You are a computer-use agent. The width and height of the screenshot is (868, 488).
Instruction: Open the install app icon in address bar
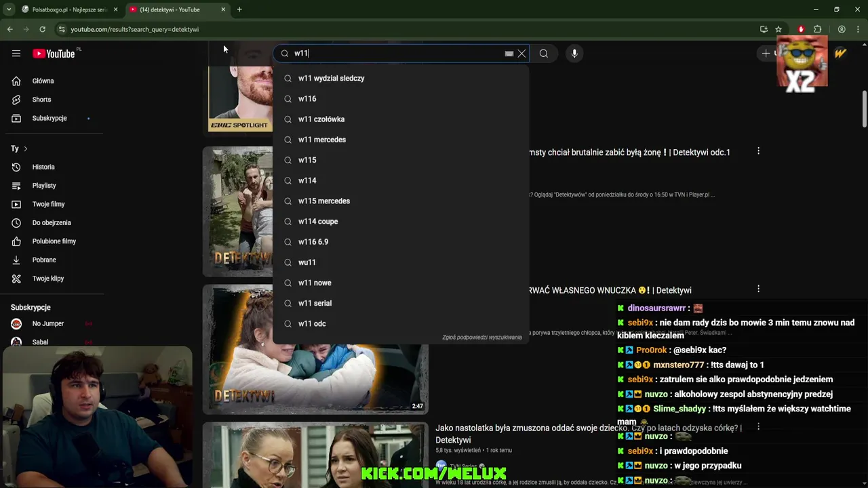pos(764,29)
